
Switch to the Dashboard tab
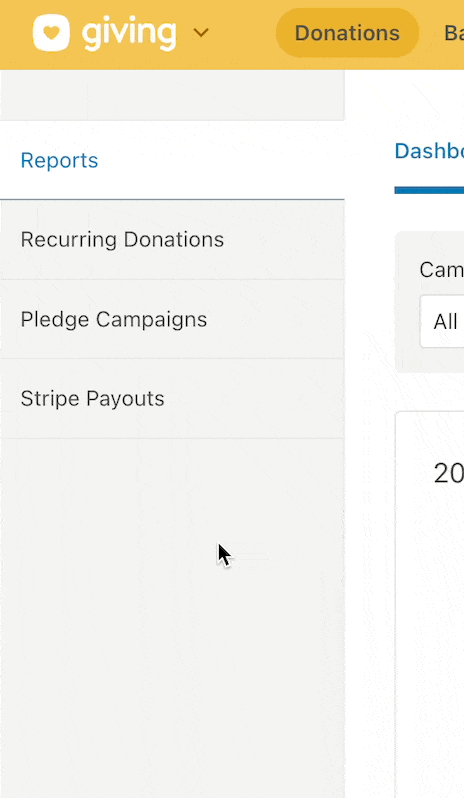429,151
